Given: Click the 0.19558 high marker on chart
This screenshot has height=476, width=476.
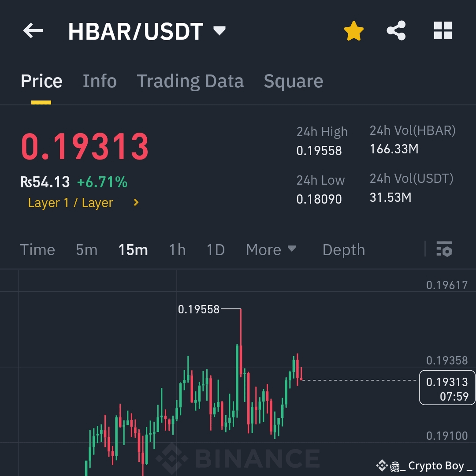Looking at the screenshot, I should (198, 309).
